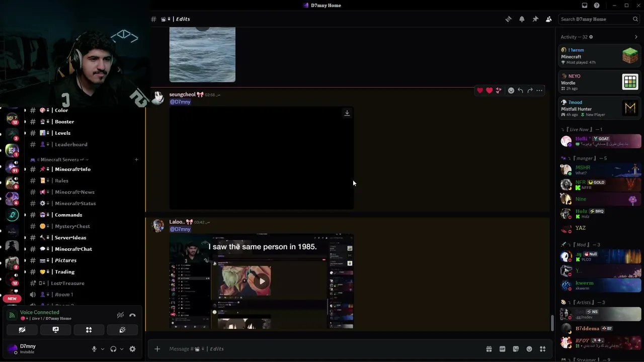The image size is (644, 362).
Task: Toggle noise suppression
Action: click(120, 315)
